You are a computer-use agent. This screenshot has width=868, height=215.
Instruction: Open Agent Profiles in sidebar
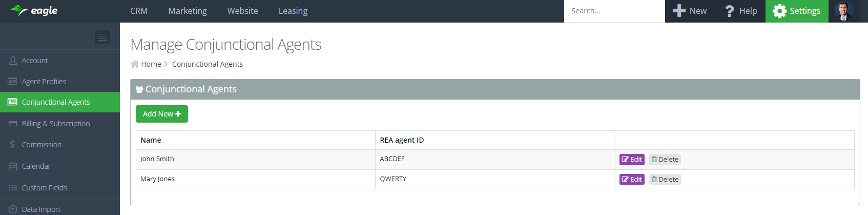click(44, 82)
